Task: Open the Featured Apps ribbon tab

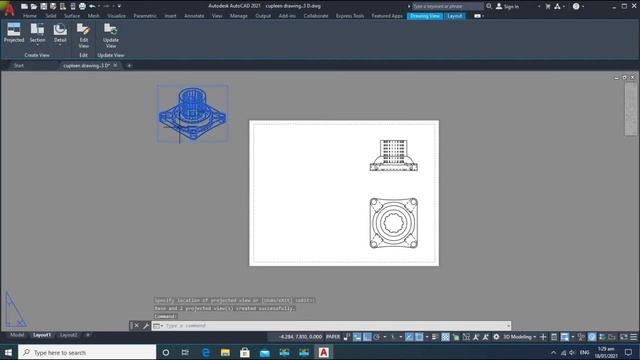Action: tap(387, 16)
